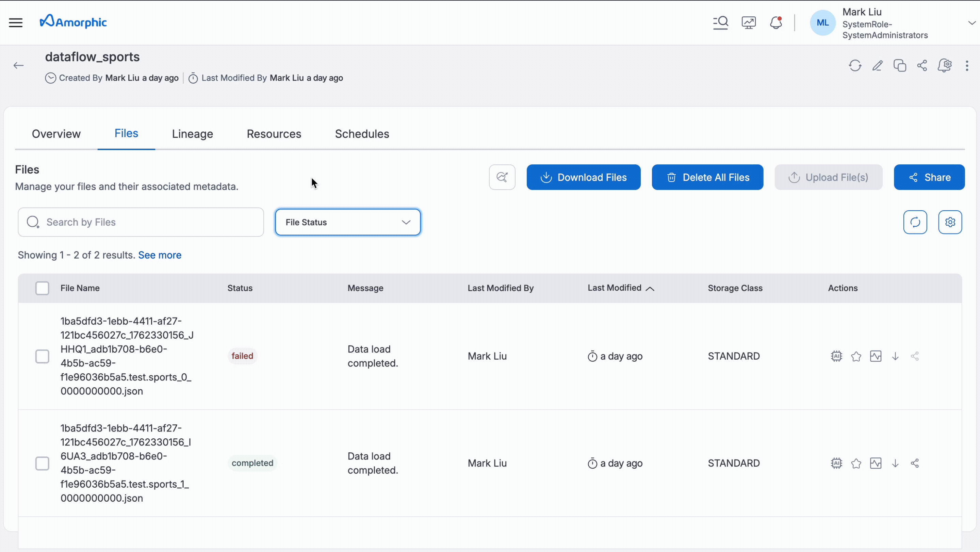Check the box for the failed file
Image resolution: width=980 pixels, height=552 pixels.
42,356
